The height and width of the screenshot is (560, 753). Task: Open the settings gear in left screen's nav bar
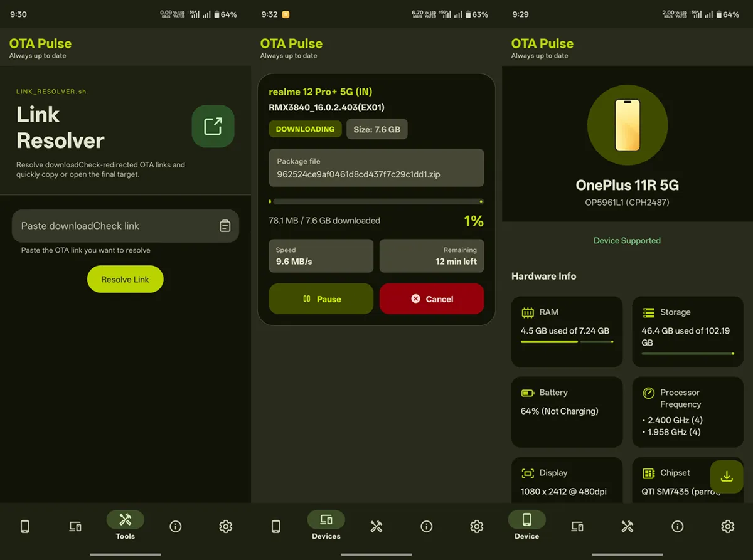(x=226, y=526)
